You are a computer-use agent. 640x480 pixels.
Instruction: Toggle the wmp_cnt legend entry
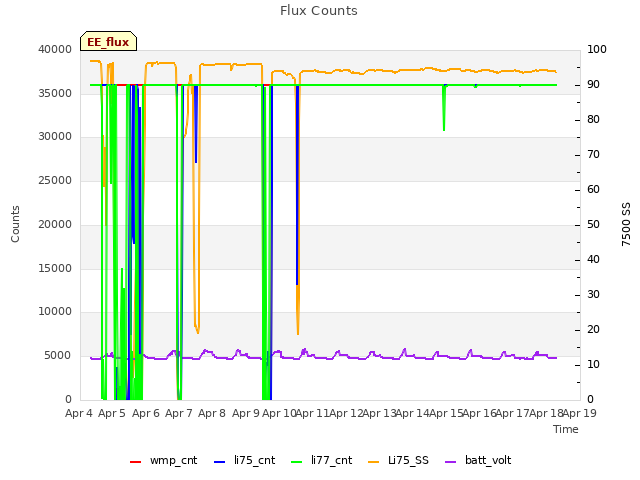(x=164, y=460)
